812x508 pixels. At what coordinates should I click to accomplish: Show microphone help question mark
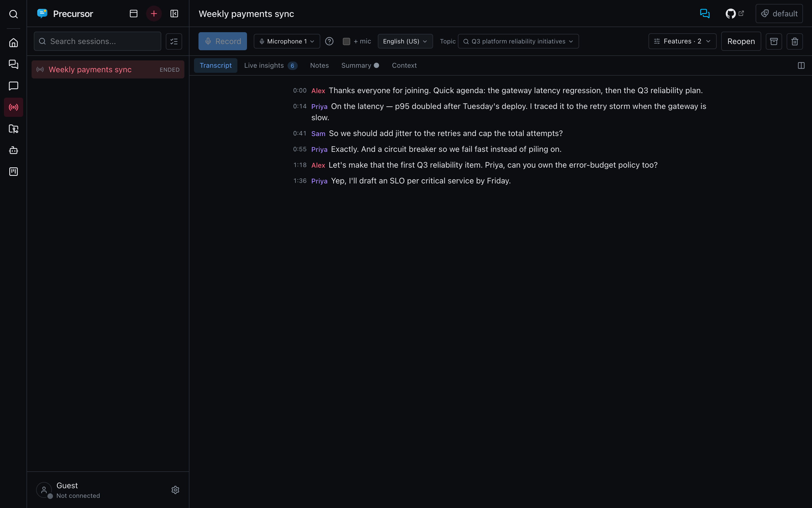click(x=329, y=41)
